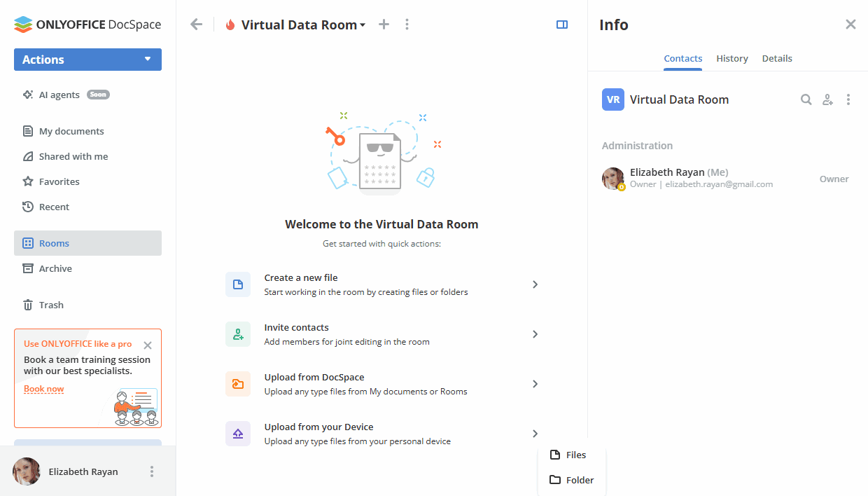Open the room options three-dot menu
This screenshot has width=868, height=496.
[848, 99]
